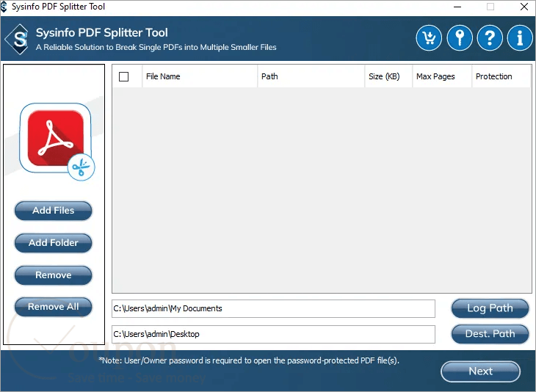
Task: Sort by File Name column header
Action: (x=200, y=76)
